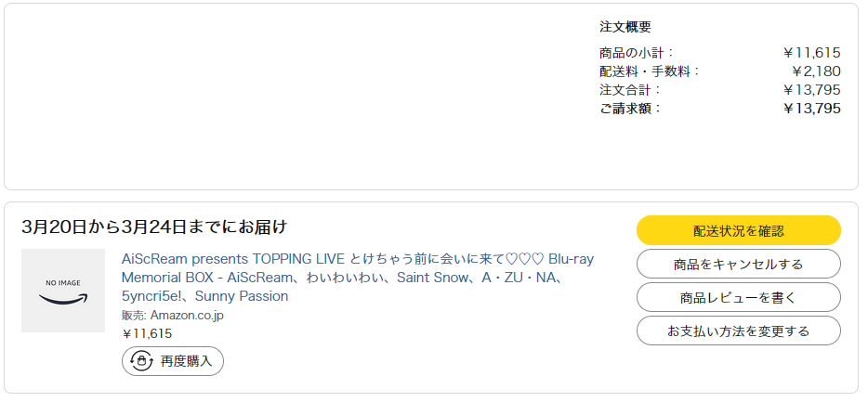
Task: Click the 注文合計 label
Action: pyautogui.click(x=630, y=90)
